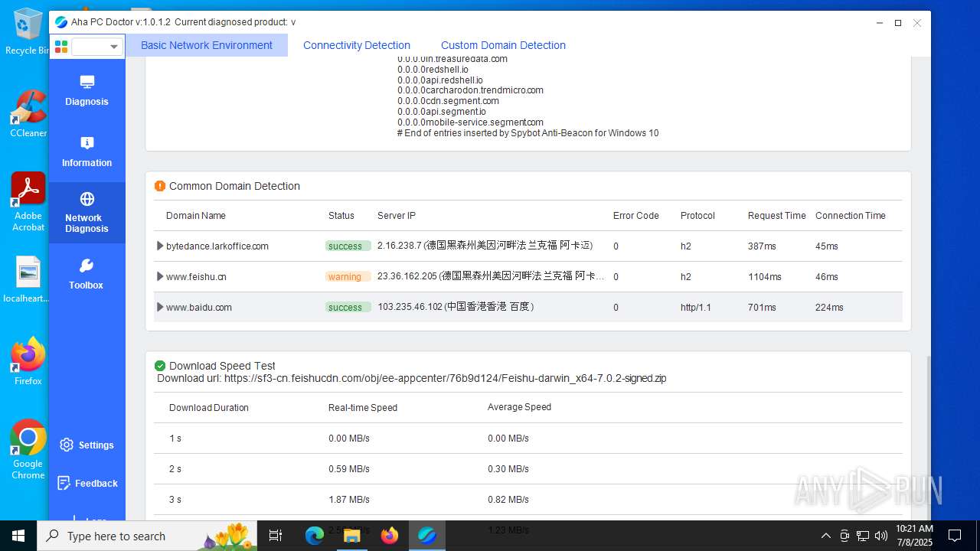Click the 1.87 MB/s real-time speed value
The width and height of the screenshot is (980, 551).
click(x=349, y=499)
